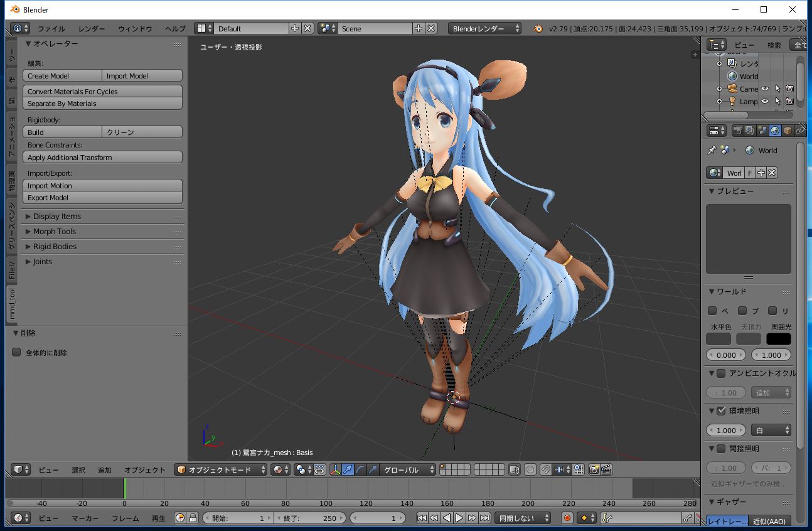Click the proportional editing circle icon

click(530, 469)
